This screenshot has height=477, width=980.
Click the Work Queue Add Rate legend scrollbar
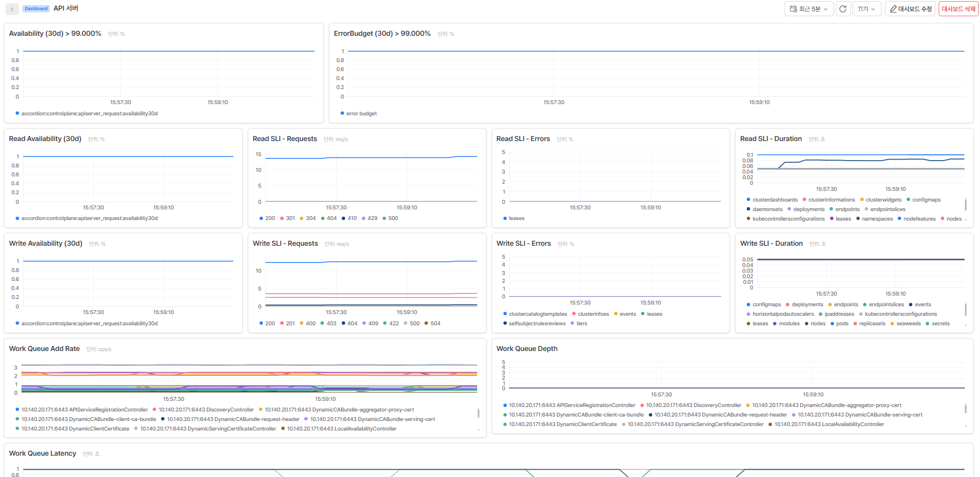tap(478, 413)
